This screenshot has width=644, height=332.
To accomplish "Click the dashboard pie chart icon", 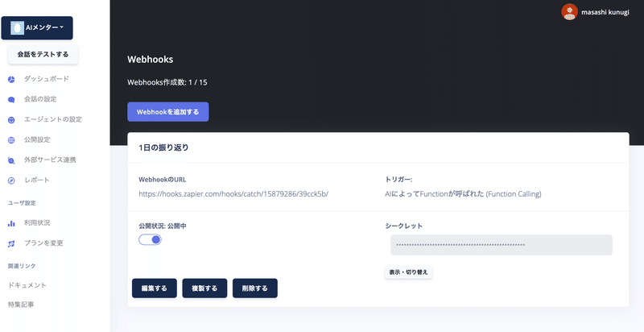I will tap(11, 79).
